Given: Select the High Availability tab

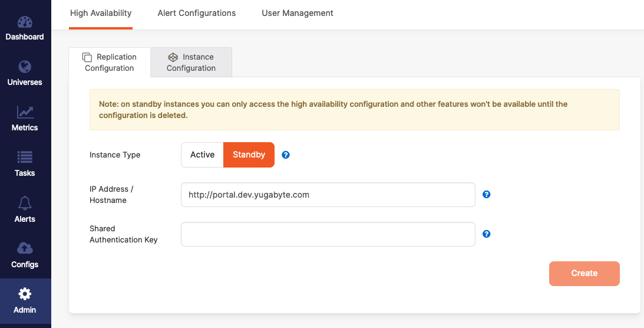Looking at the screenshot, I should point(101,13).
